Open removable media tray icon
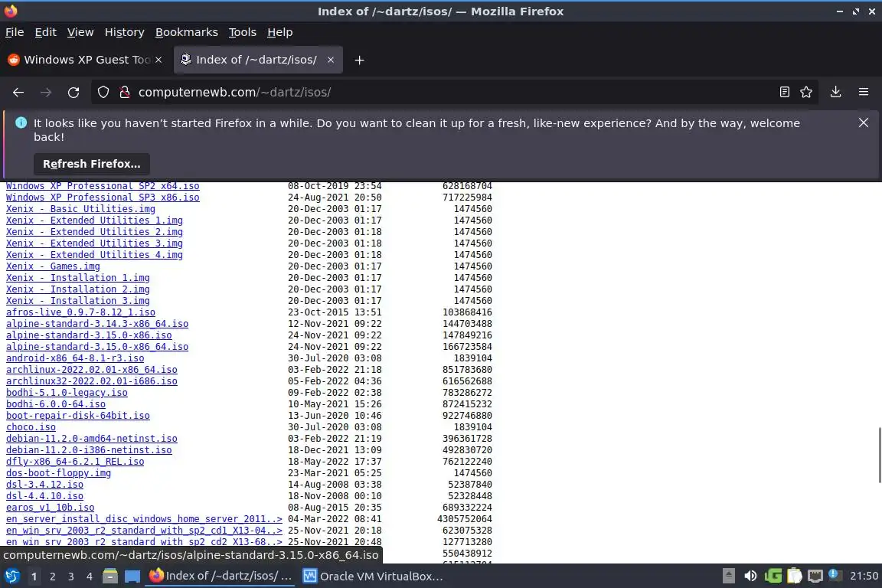This screenshot has width=882, height=588. coord(728,577)
